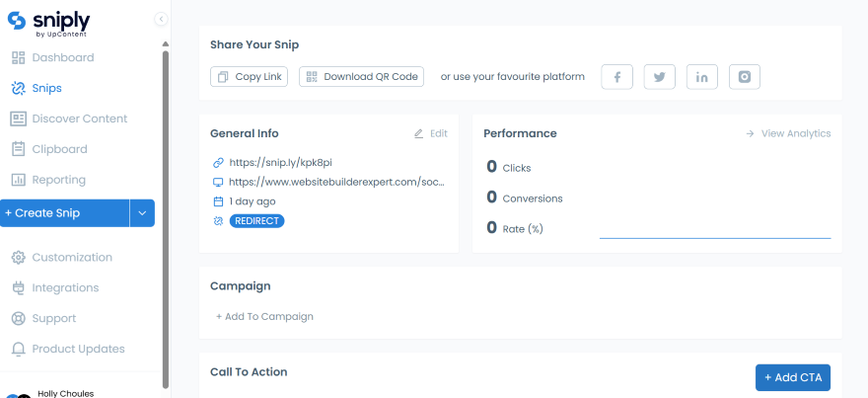Open the Create Snip dropdown arrow

click(142, 213)
